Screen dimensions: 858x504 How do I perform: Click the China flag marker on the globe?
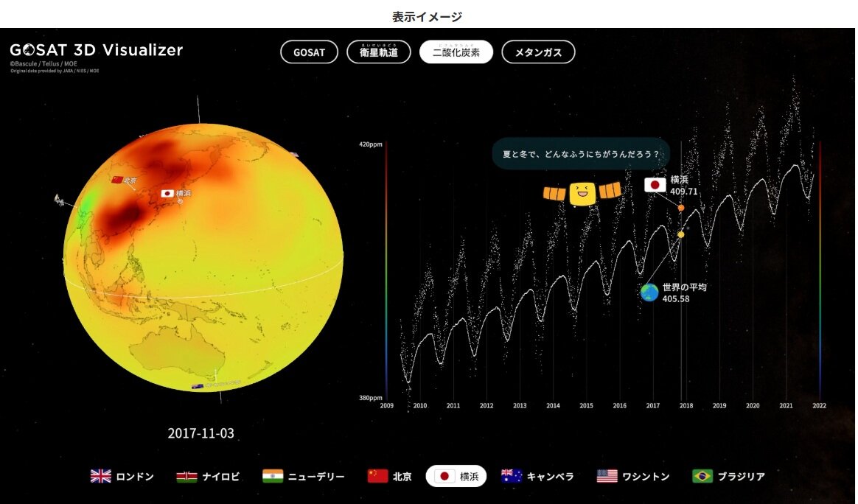coord(117,180)
